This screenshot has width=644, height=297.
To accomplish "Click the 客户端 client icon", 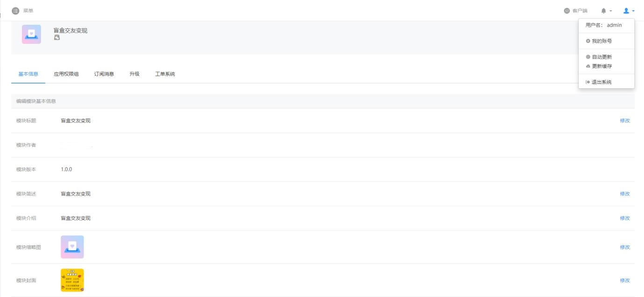I will click(x=567, y=11).
